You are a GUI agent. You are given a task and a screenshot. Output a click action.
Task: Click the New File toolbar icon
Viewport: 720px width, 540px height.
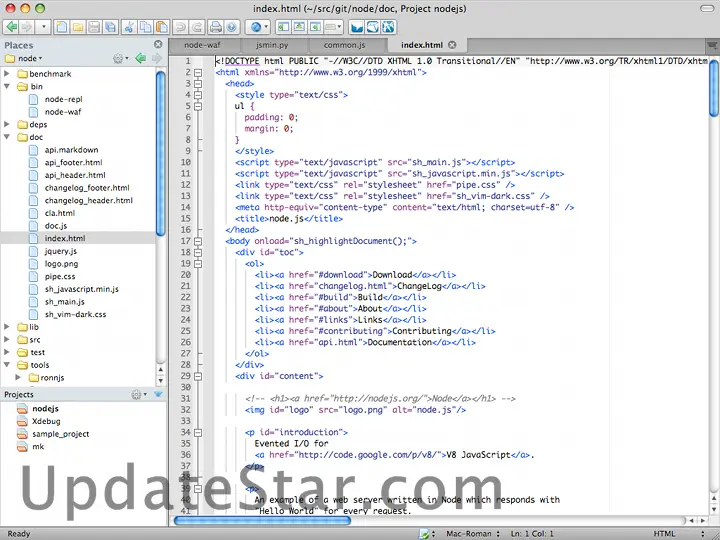(x=60, y=27)
